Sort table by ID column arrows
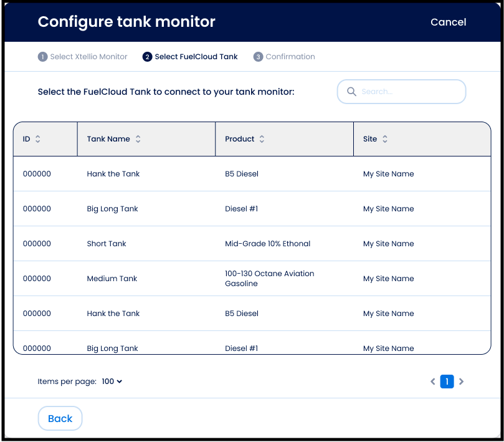The image size is (504, 442). [x=38, y=139]
